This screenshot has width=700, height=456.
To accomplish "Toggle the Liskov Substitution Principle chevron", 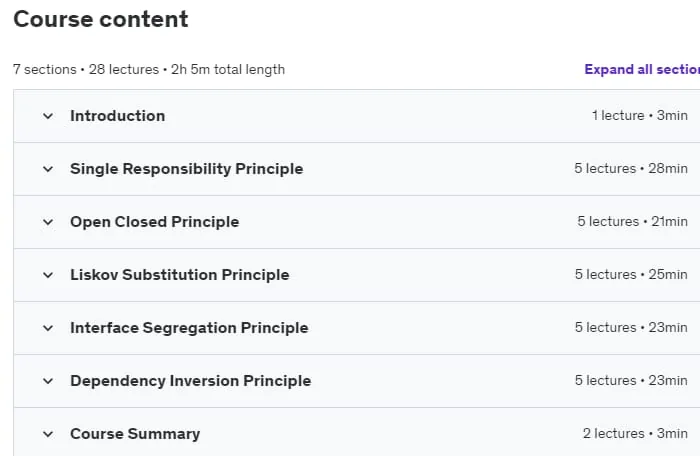I will pos(48,275).
